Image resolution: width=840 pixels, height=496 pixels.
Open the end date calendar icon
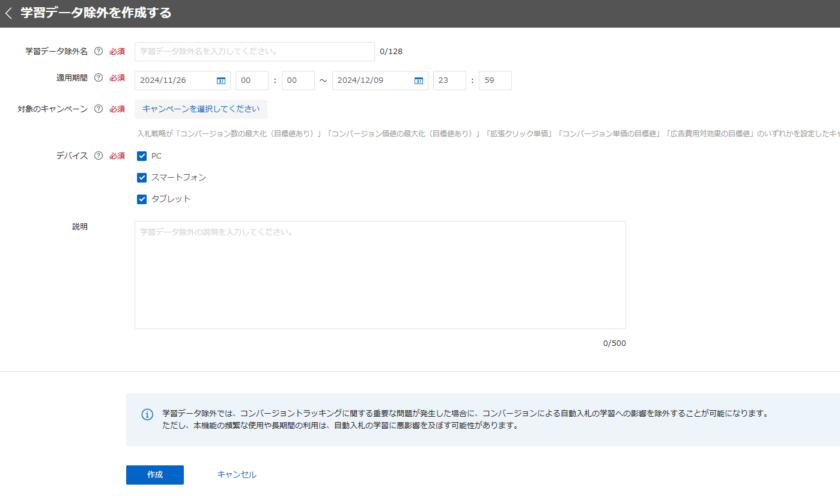(x=419, y=81)
